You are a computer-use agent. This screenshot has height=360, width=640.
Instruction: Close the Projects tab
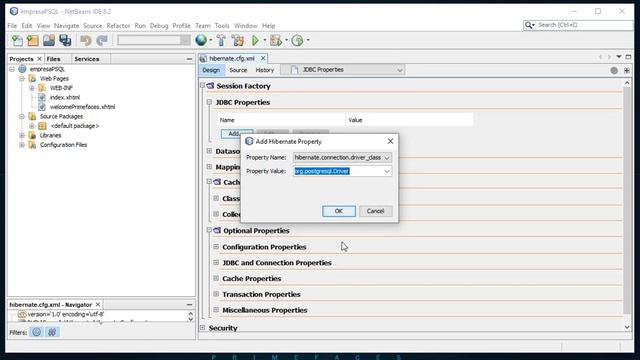(39, 59)
